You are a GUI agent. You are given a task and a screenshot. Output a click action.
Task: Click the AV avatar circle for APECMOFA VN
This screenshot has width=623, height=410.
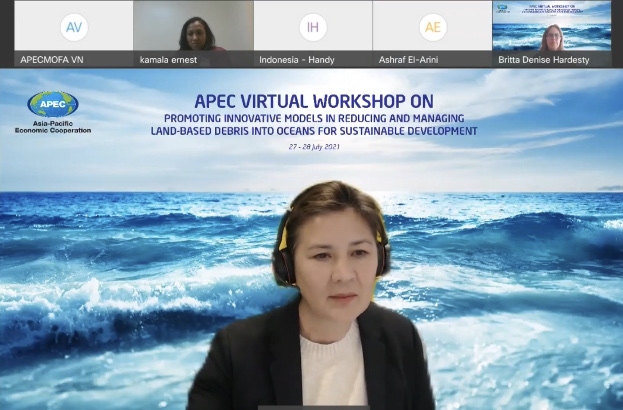(73, 27)
